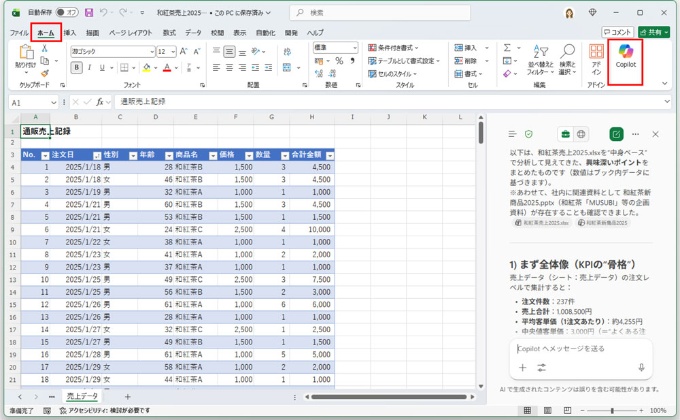Click the Format Painter brush icon

pos(44,74)
